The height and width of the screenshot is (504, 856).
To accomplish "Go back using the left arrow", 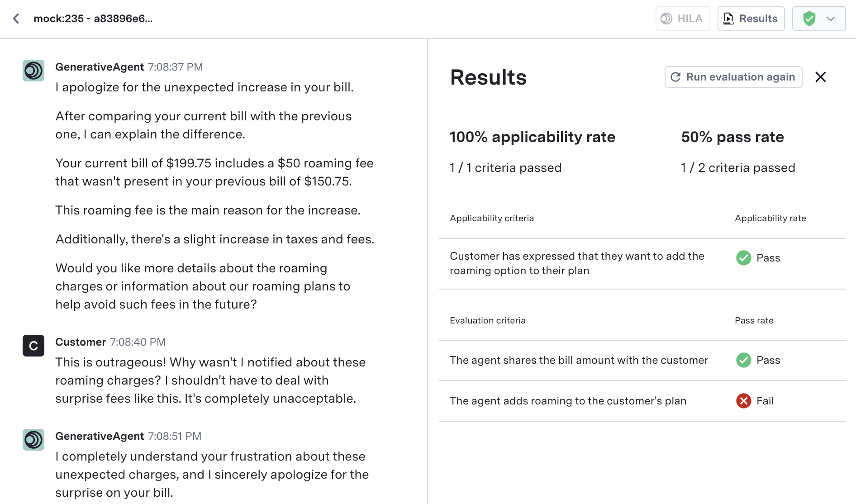I will coord(16,19).
